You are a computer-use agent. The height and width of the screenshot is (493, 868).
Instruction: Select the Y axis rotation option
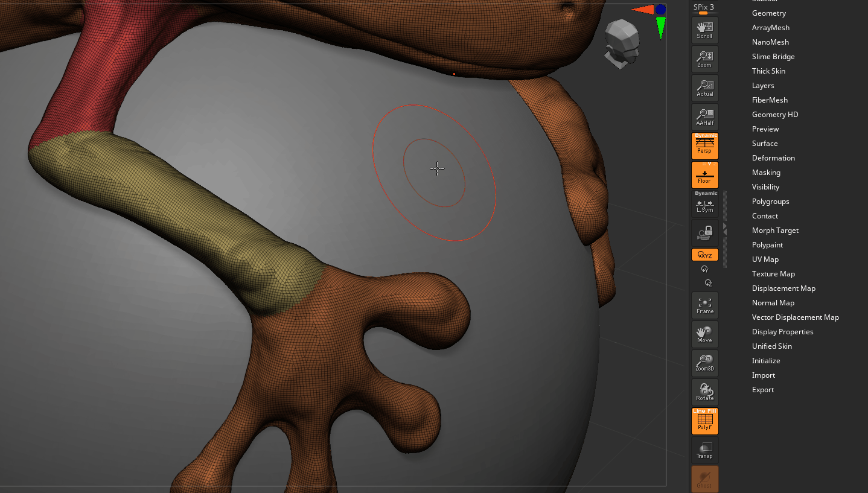704,269
